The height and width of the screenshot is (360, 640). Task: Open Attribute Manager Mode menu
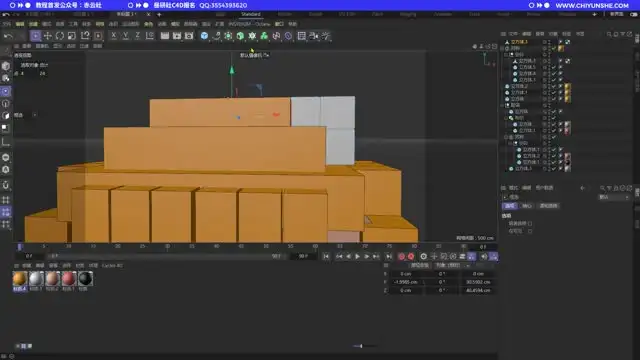[x=513, y=188]
